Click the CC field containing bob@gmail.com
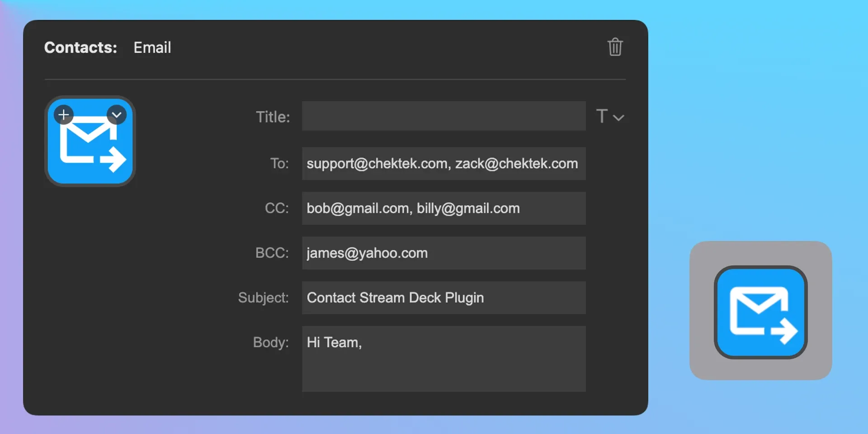 [x=443, y=208]
